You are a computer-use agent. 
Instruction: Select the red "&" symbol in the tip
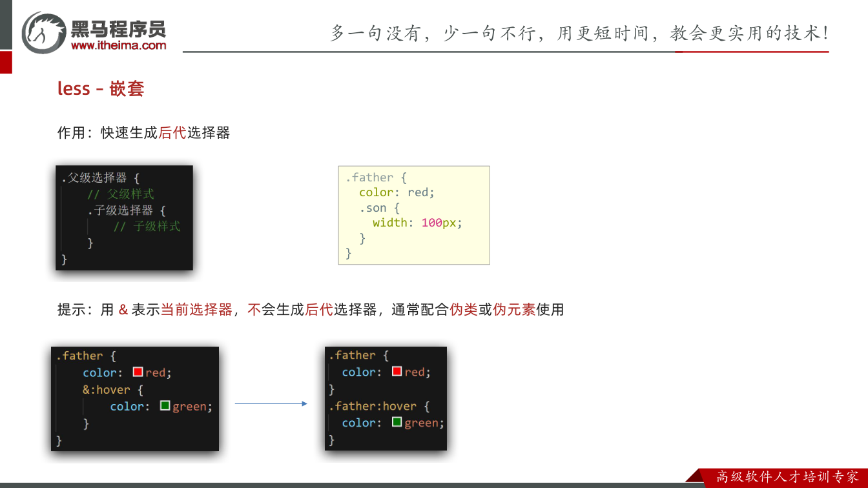[x=123, y=310]
